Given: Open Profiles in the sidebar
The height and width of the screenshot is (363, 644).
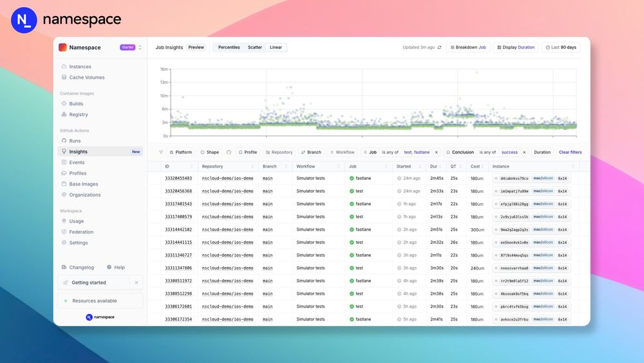Looking at the screenshot, I should click(x=78, y=173).
